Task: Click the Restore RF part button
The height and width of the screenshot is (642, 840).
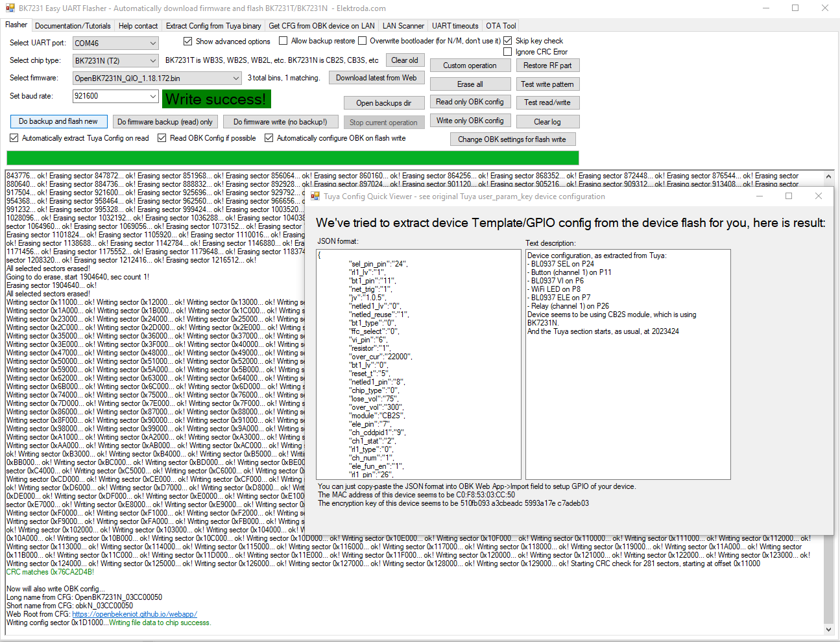Action: tap(547, 65)
